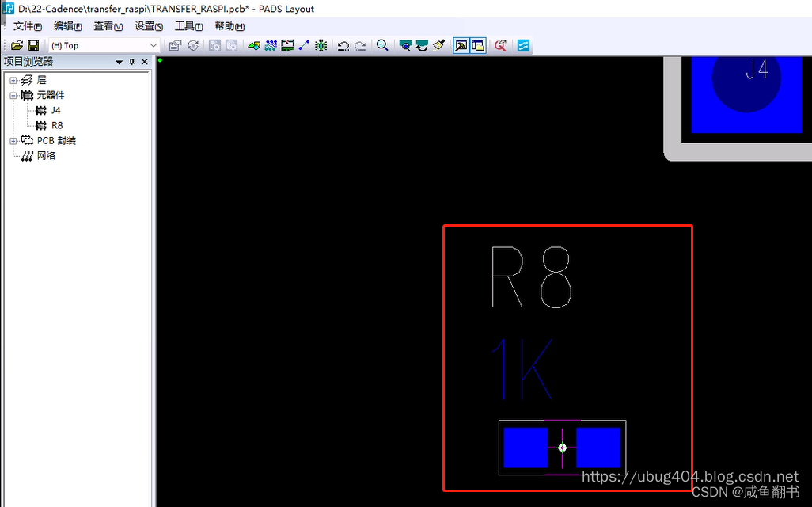Open a file using the folder icon
Screen dimensions: 812x507
[17, 46]
